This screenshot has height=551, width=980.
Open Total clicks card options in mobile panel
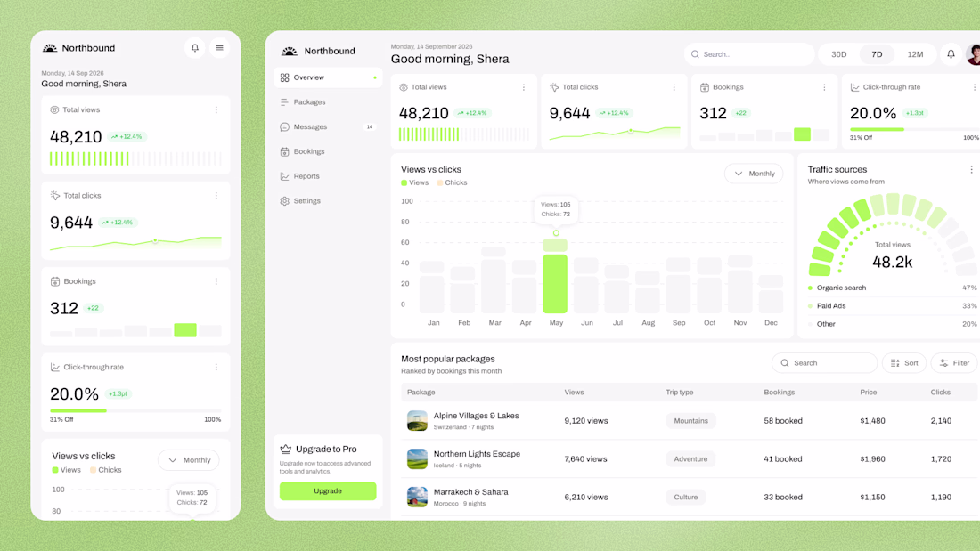216,196
